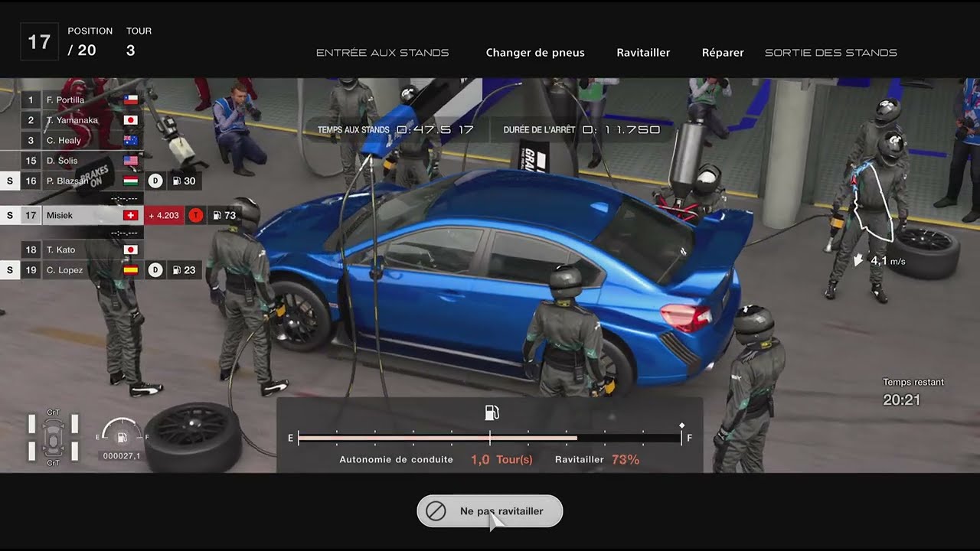Click the diamond marker above the refuel bar's full end
This screenshot has width=980, height=551.
681,425
